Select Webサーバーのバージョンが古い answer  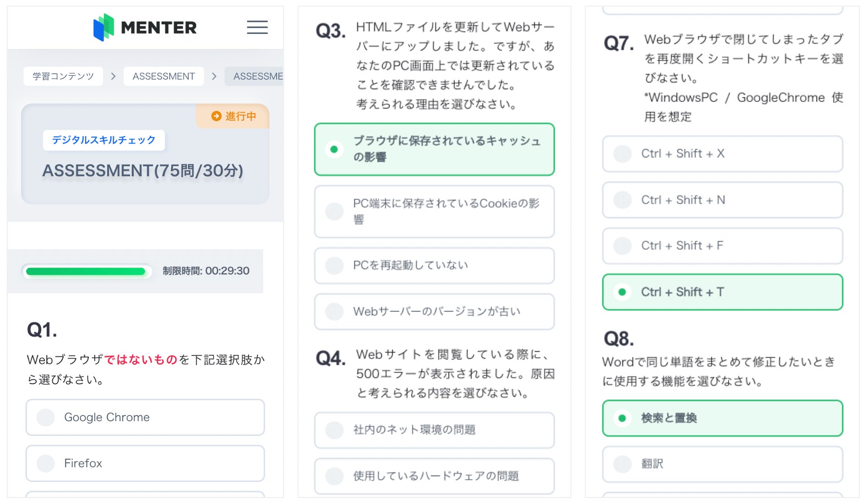click(x=434, y=311)
